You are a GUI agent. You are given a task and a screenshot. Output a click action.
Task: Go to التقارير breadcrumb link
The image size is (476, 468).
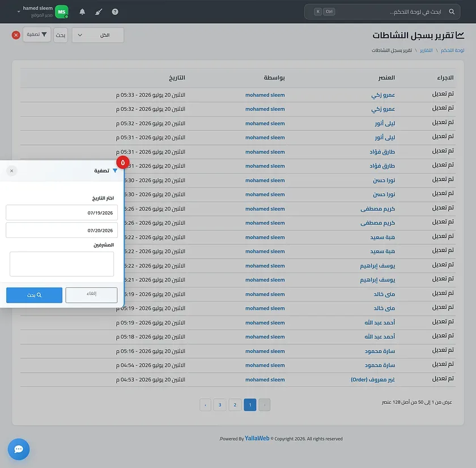[426, 50]
